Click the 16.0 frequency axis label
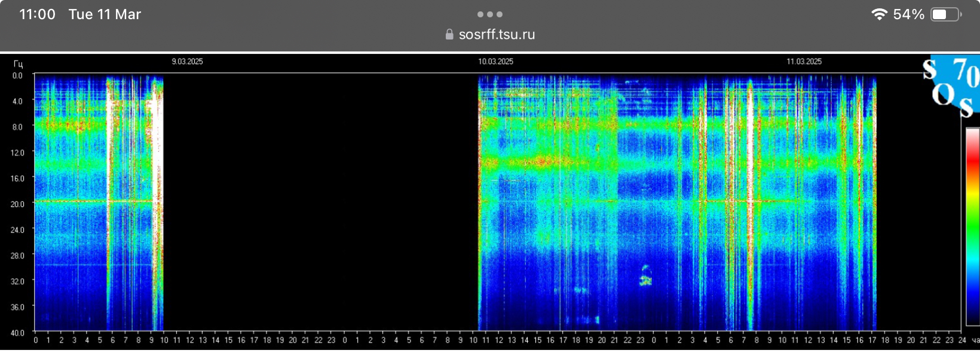The image size is (980, 353). coord(17,179)
